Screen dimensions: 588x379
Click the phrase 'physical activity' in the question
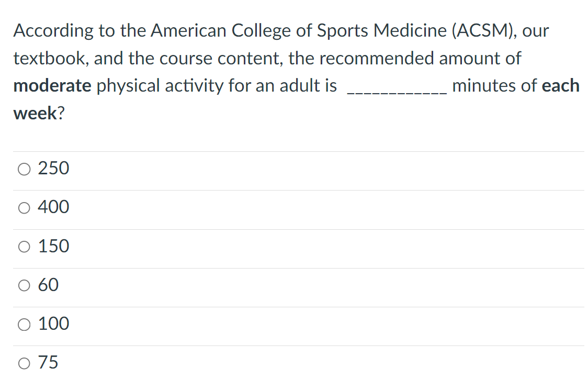point(160,86)
